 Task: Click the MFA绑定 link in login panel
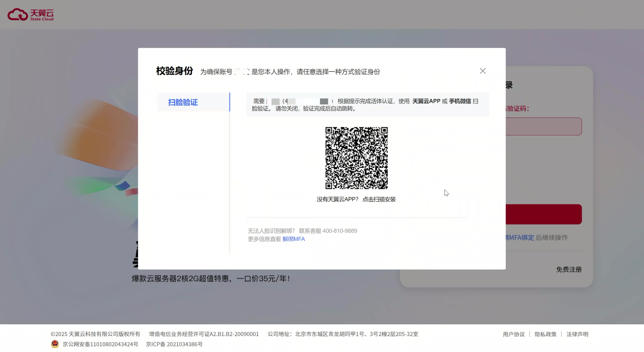(520, 238)
